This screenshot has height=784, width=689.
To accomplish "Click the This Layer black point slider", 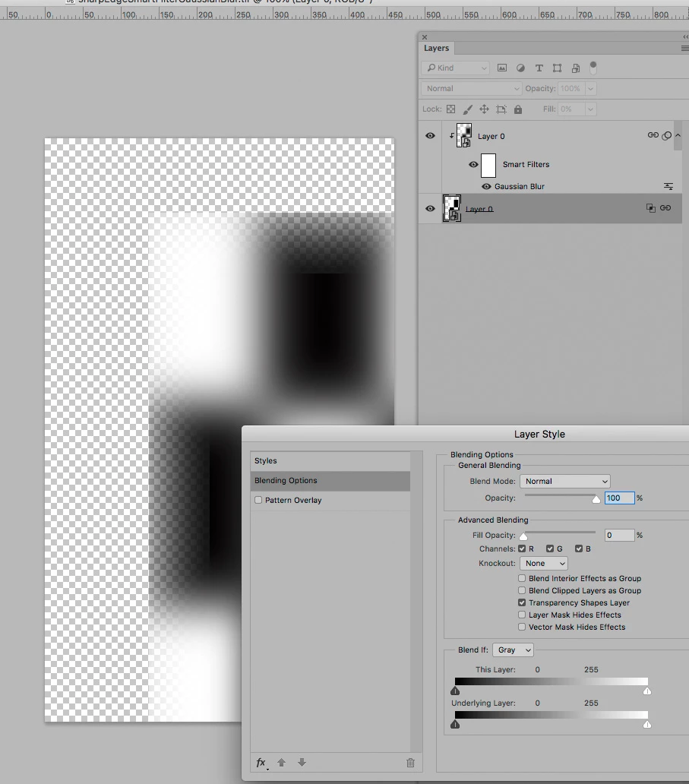I will coord(455,691).
